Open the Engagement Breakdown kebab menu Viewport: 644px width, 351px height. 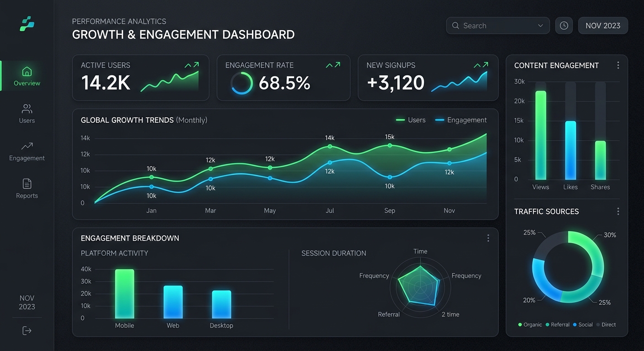tap(488, 238)
